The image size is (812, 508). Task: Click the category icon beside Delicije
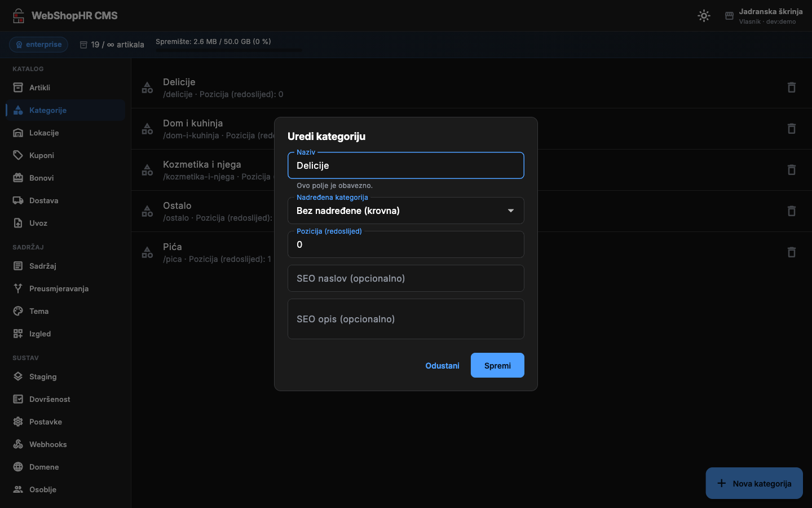(147, 87)
